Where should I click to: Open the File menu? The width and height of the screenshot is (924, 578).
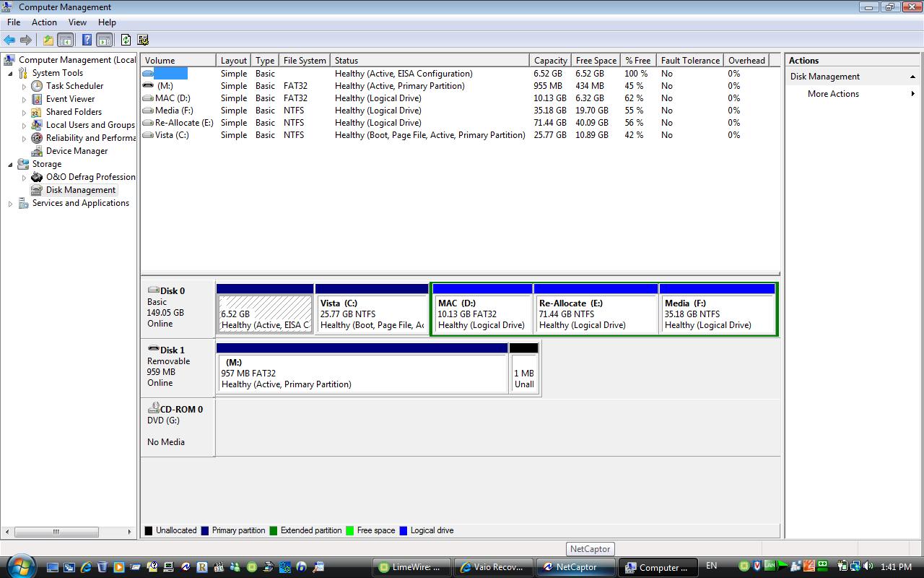[x=14, y=22]
